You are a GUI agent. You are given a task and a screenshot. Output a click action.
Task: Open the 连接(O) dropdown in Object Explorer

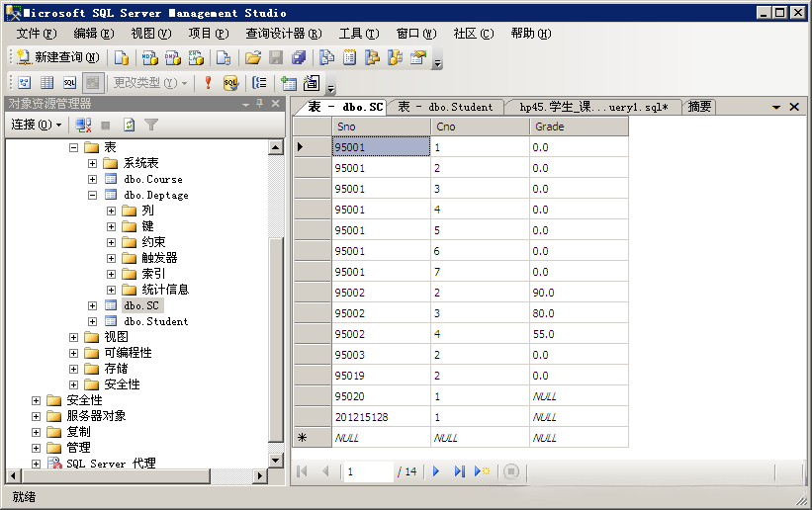(x=37, y=125)
